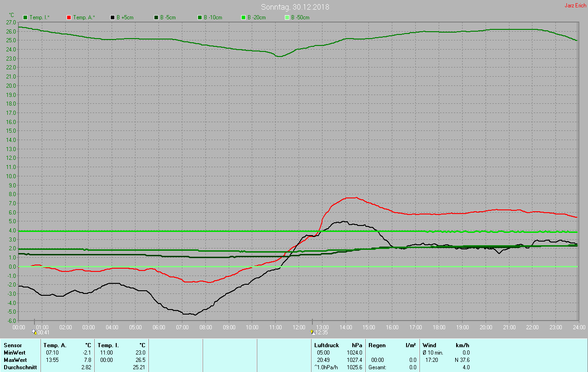Click the B -10cm legend square
588x372 pixels.
(x=200, y=17)
